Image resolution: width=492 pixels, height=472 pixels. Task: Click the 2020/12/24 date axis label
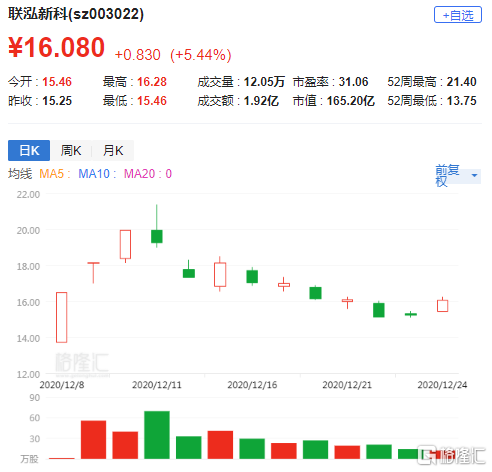(442, 385)
